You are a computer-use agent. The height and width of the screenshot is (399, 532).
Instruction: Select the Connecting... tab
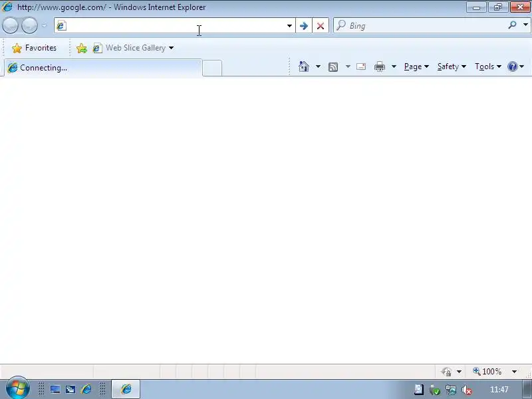103,68
